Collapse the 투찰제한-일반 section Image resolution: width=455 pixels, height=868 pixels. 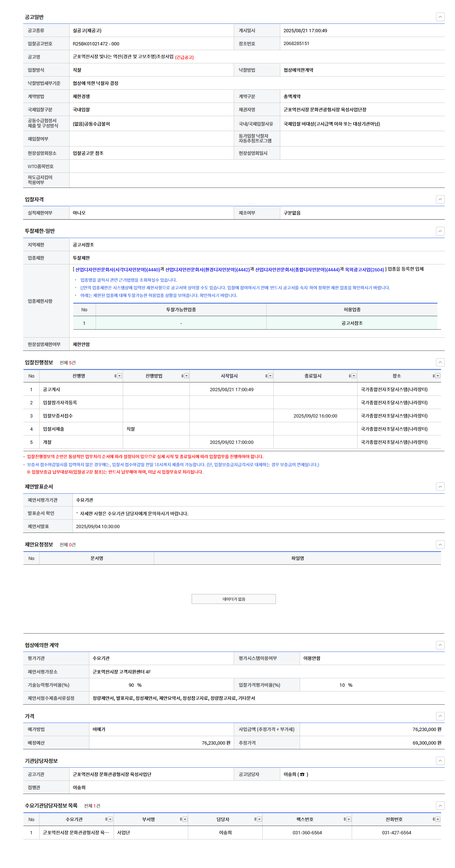coord(440,231)
